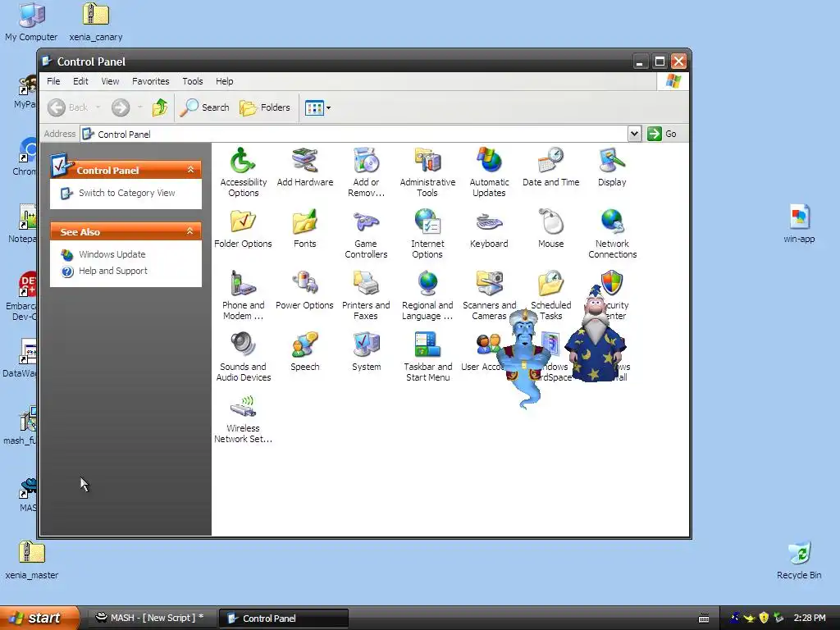The width and height of the screenshot is (840, 630).
Task: Open the Views dropdown button
Action: pyautogui.click(x=317, y=107)
